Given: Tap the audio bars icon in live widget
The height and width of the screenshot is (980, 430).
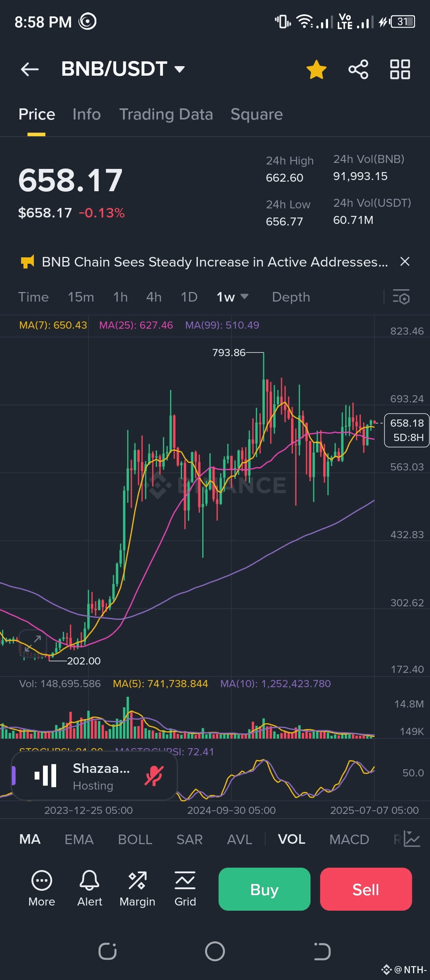Looking at the screenshot, I should [x=45, y=776].
